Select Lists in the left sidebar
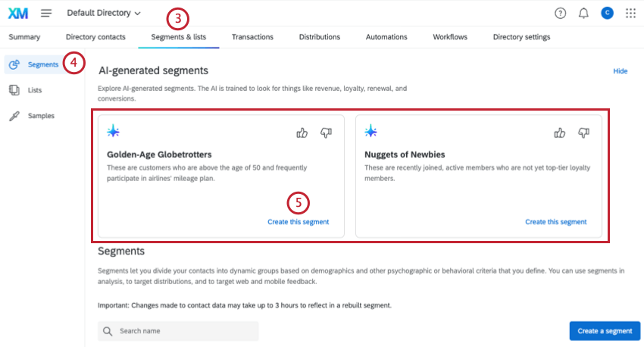Viewport: 644px width, 347px height. [35, 90]
